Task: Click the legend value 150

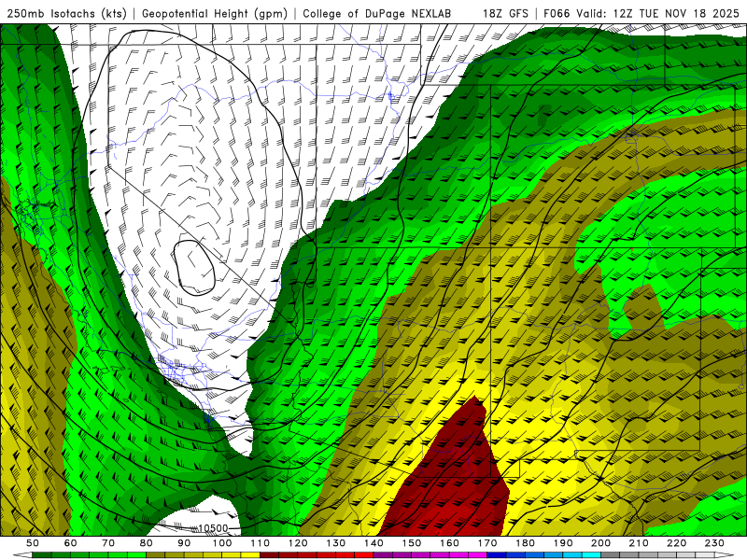Action: pyautogui.click(x=412, y=543)
